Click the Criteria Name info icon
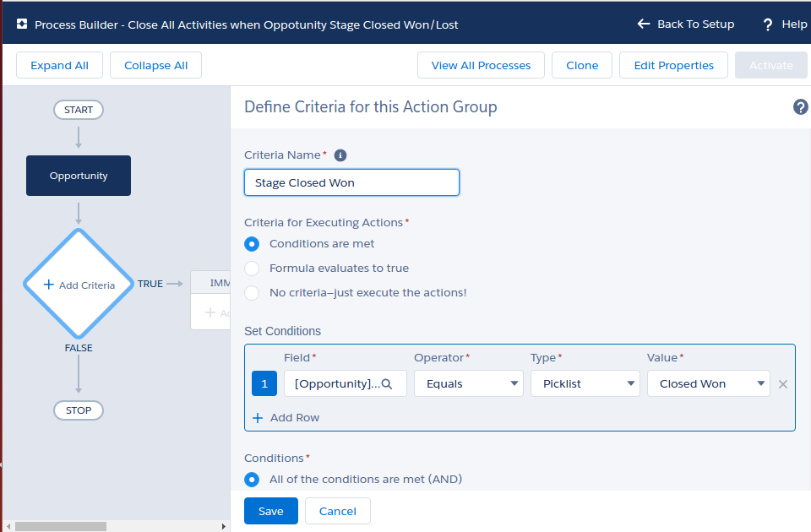This screenshot has height=532, width=811. pos(340,155)
